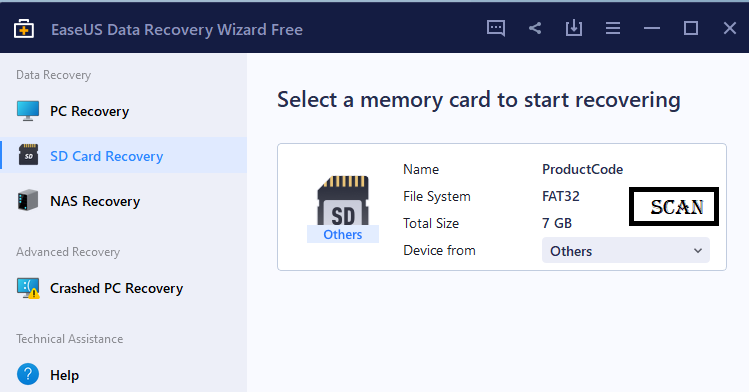Click the dropdown chevron next to Others
Viewport: 749px width, 392px height.
698,251
